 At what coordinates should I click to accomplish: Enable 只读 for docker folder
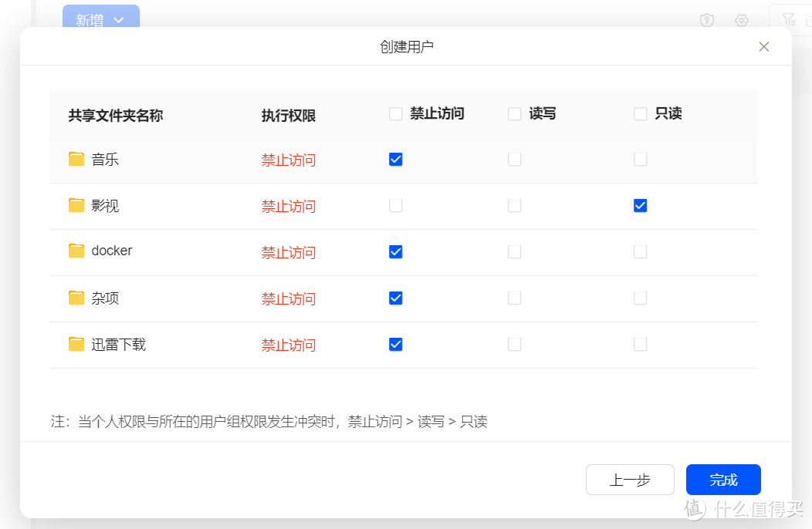click(640, 252)
